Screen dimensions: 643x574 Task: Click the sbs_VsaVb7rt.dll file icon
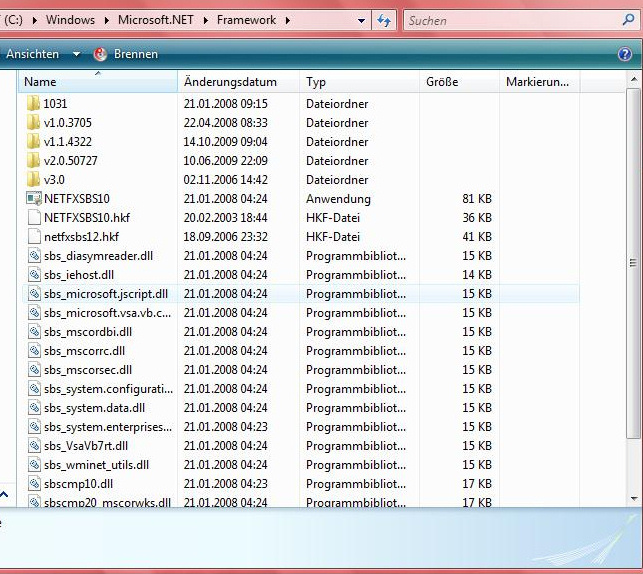pos(34,446)
